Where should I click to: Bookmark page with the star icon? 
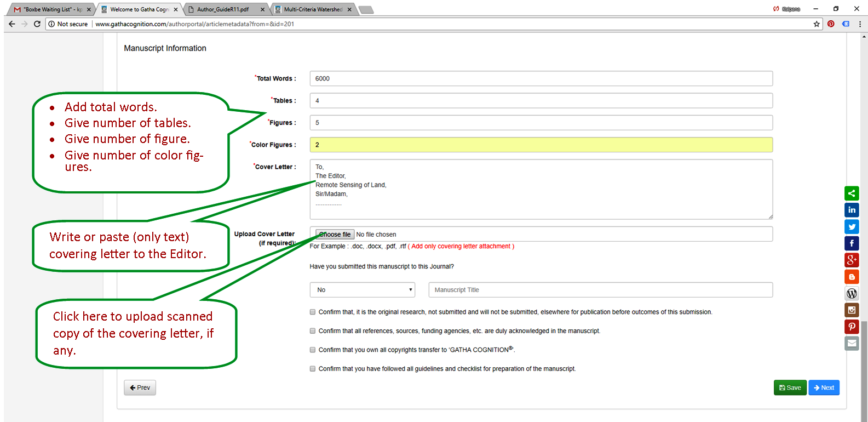817,24
